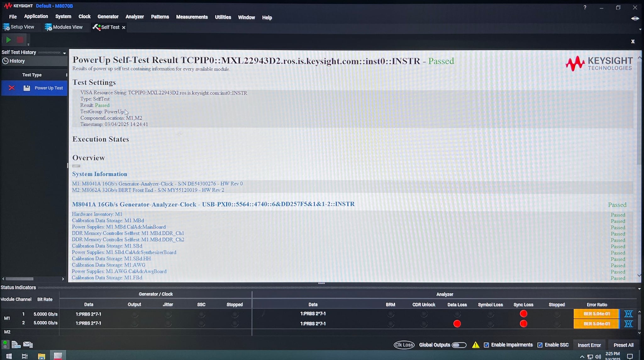Select the Power Up Test history row
Viewport: 644px width, 360px height.
[x=34, y=88]
